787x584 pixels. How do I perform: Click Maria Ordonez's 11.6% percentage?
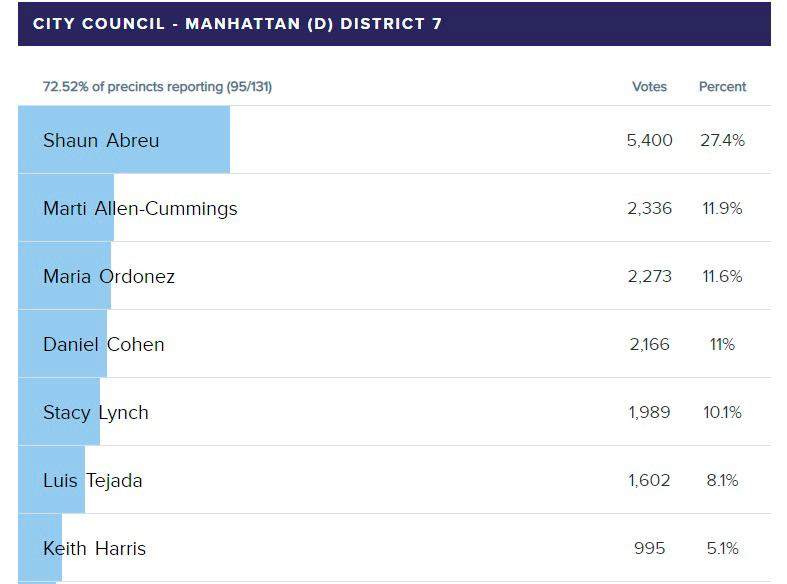pos(722,277)
